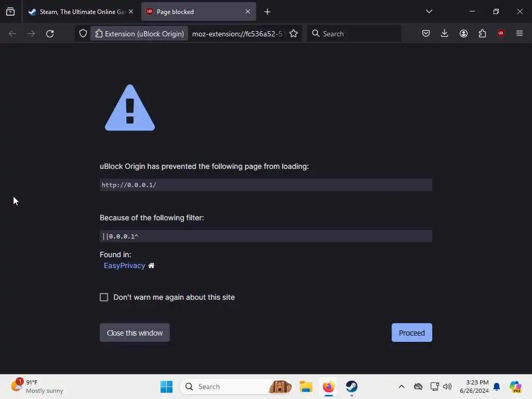532x399 pixels.
Task: Open the notification bell icon
Action: (x=497, y=387)
